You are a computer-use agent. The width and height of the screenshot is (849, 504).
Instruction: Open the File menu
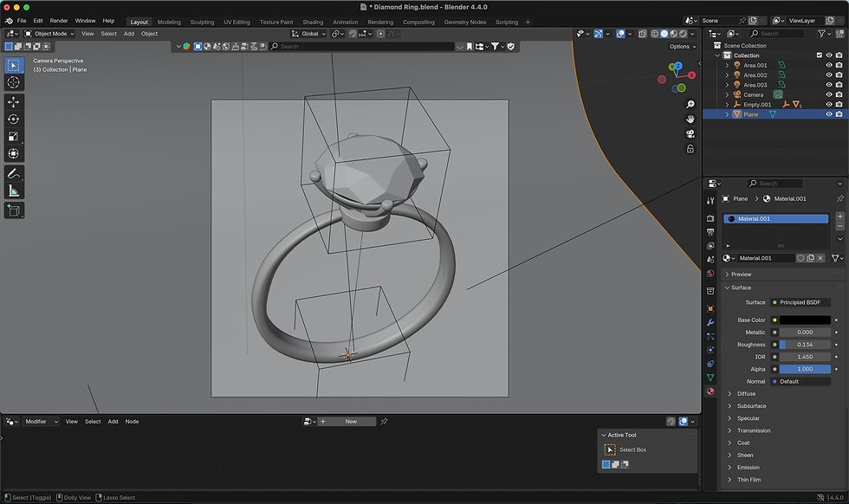point(22,21)
